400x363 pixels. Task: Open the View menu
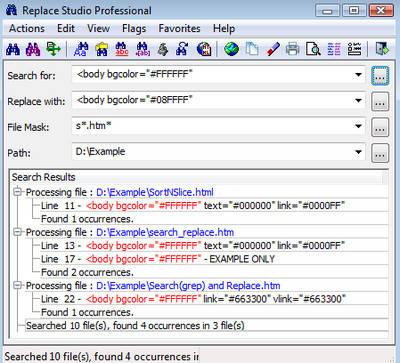[98, 29]
